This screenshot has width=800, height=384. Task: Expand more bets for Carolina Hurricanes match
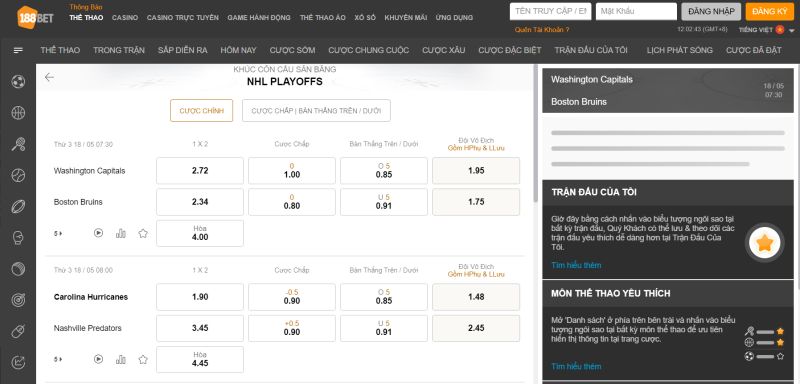(x=58, y=360)
